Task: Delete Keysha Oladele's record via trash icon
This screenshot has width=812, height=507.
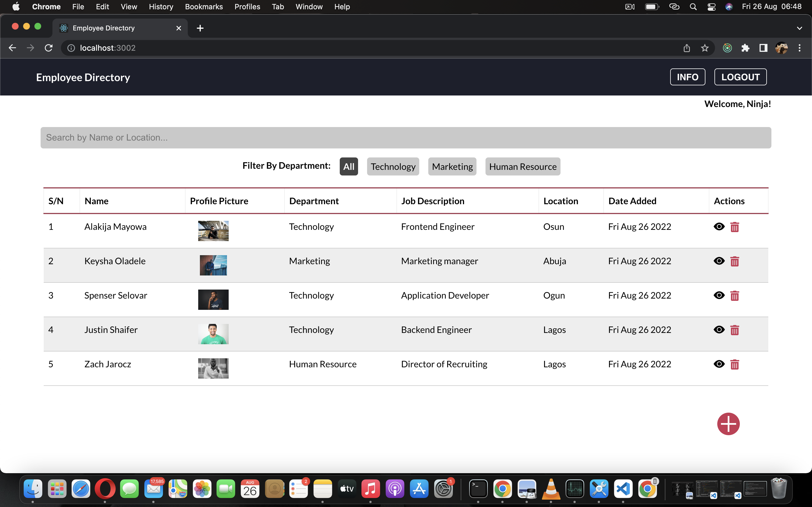Action: 735,261
